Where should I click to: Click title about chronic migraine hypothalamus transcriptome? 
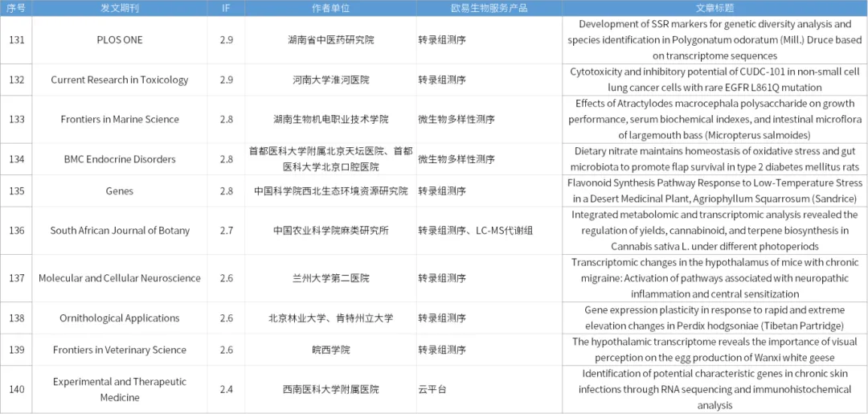point(714,278)
